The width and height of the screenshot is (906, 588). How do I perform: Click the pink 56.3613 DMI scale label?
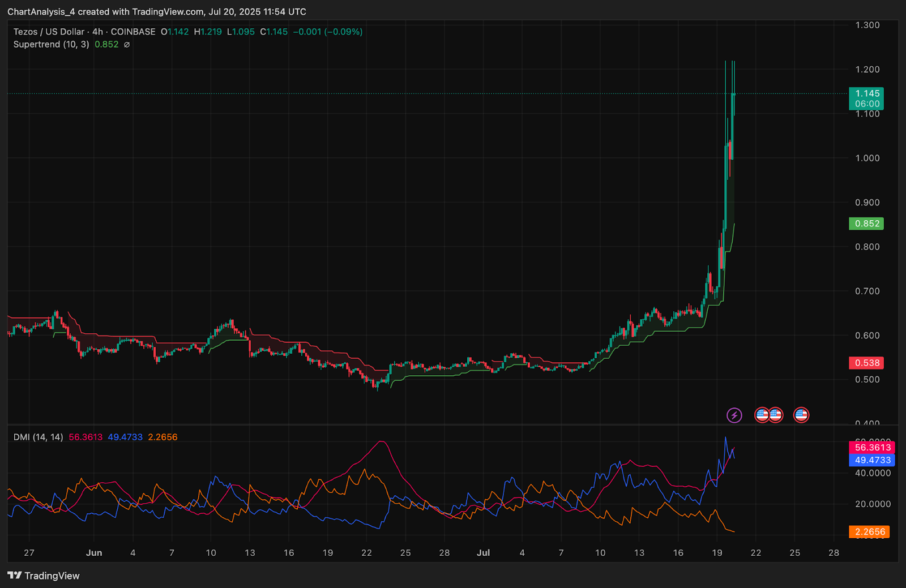tap(872, 447)
